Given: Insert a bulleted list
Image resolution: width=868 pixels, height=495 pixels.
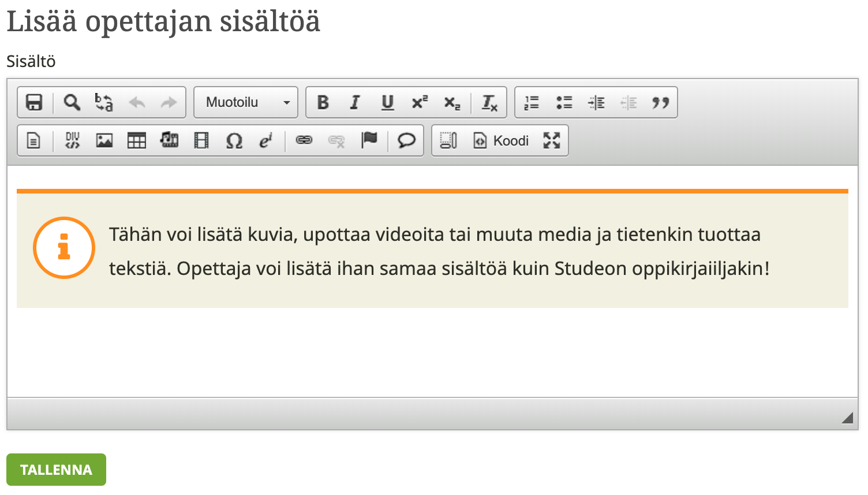Looking at the screenshot, I should pos(564,102).
